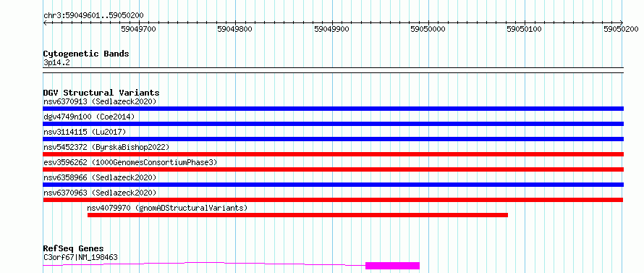Click the nsv3114115 (Lu2017) variant bar
The height and width of the screenshot is (273, 644).
333,139
